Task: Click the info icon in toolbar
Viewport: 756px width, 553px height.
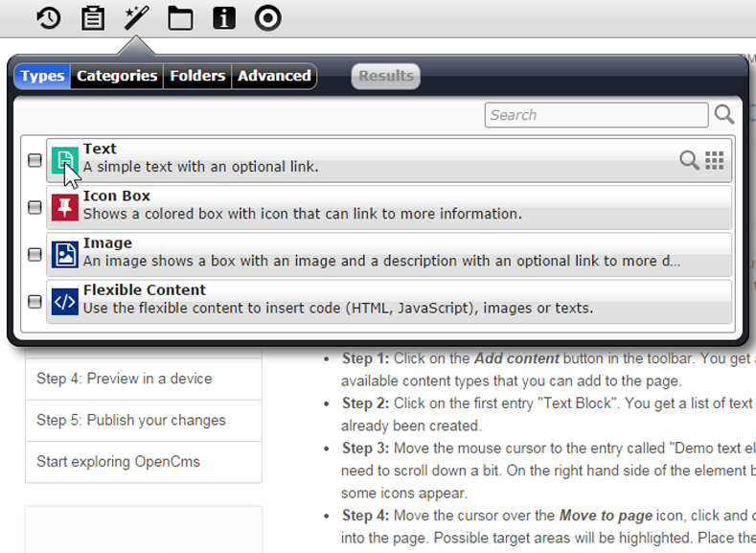Action: (x=224, y=18)
